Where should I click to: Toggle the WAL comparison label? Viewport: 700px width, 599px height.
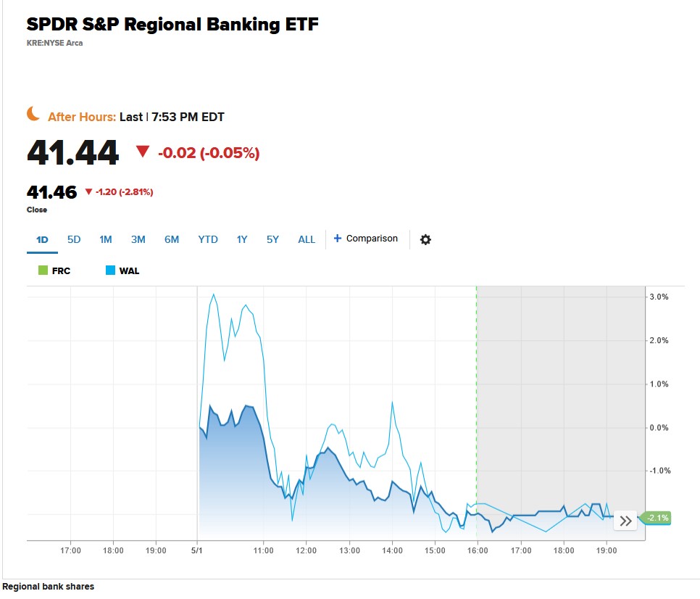point(129,271)
